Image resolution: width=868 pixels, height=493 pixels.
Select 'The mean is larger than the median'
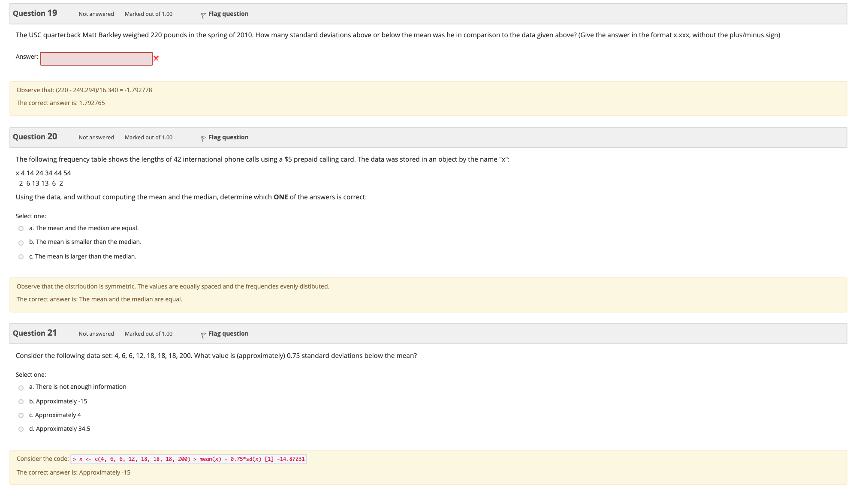pyautogui.click(x=21, y=257)
